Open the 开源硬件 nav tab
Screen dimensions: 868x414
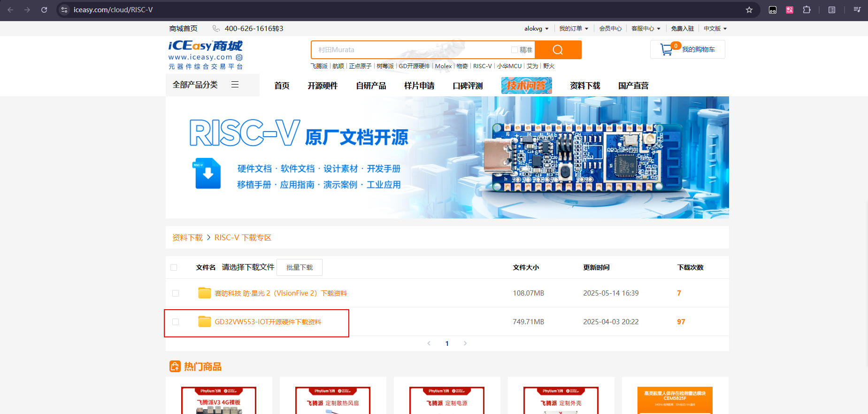323,86
